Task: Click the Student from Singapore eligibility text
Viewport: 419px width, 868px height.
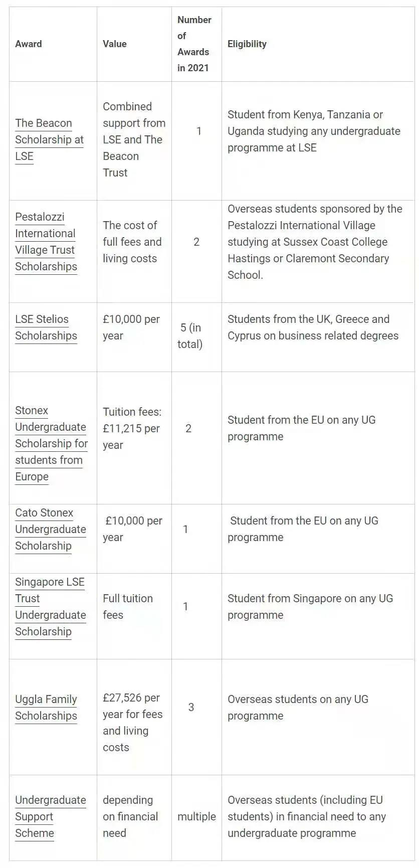Action: click(x=310, y=607)
